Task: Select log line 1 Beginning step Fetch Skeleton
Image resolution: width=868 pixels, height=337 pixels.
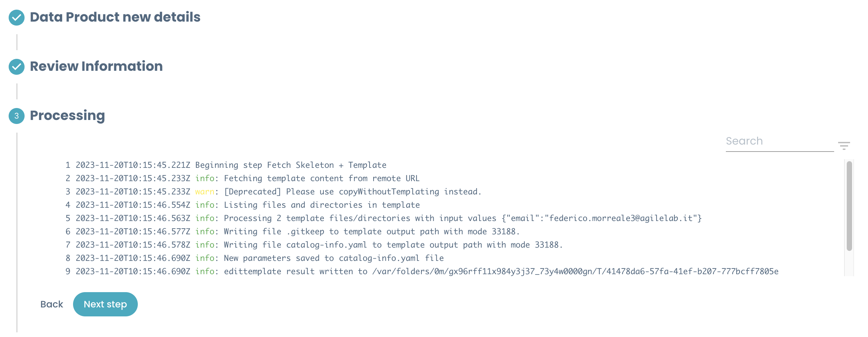Action: [x=230, y=165]
